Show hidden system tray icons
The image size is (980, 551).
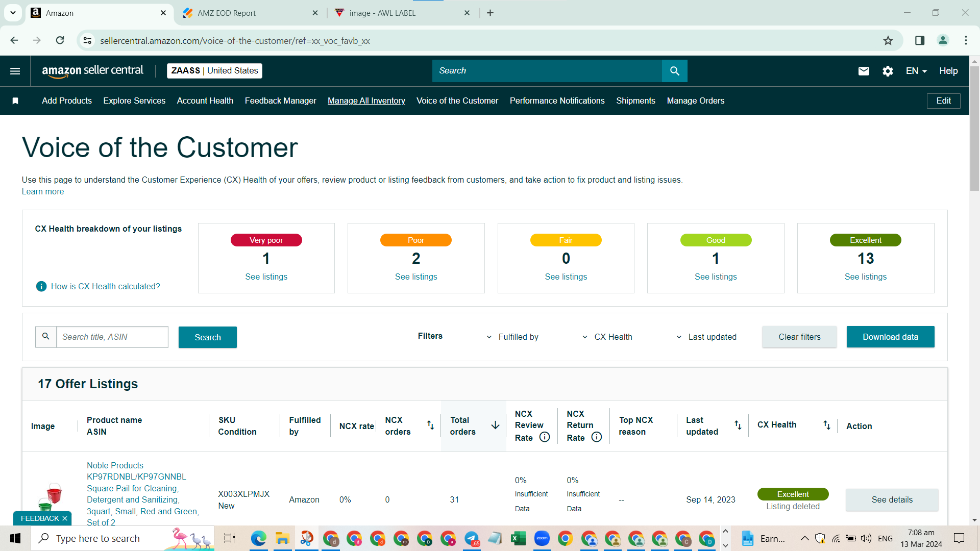click(x=804, y=538)
